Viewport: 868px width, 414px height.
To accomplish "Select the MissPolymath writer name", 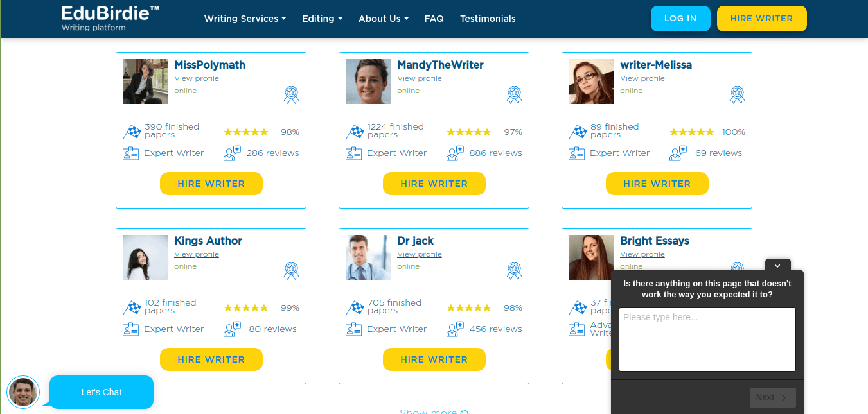I will (x=209, y=65).
